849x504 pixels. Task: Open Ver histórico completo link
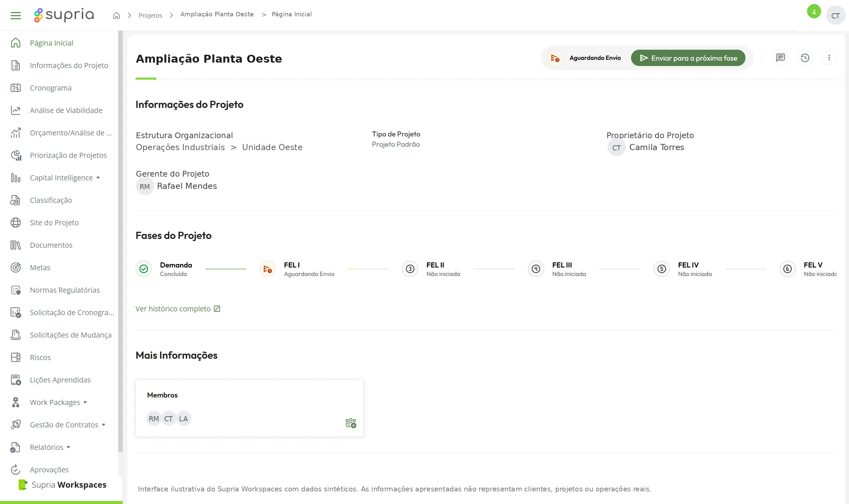178,309
